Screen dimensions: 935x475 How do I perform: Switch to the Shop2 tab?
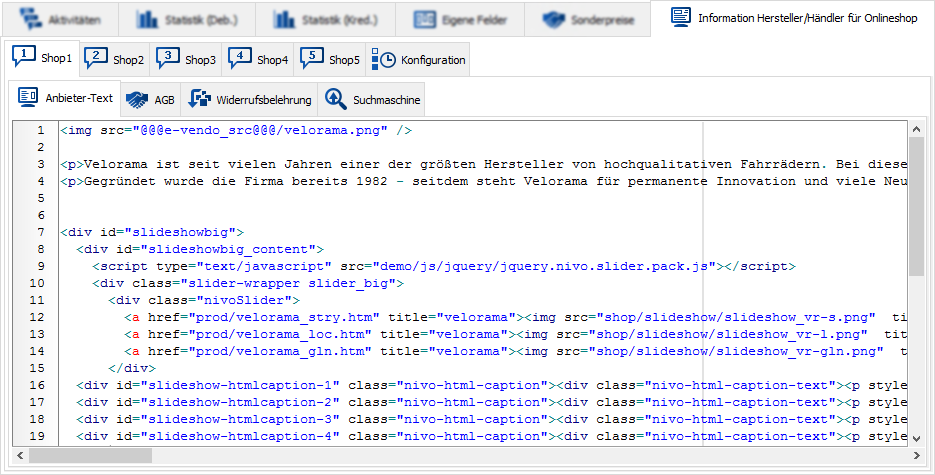(x=115, y=60)
